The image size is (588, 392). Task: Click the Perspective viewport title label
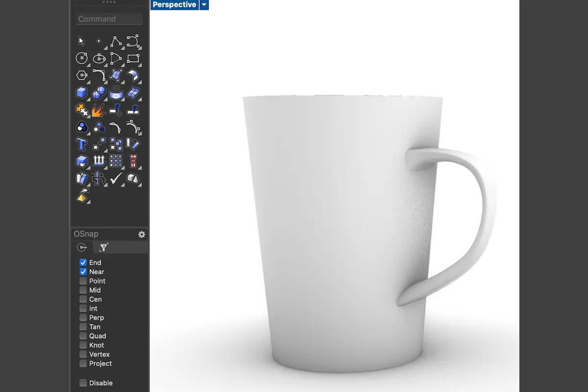[x=174, y=5]
